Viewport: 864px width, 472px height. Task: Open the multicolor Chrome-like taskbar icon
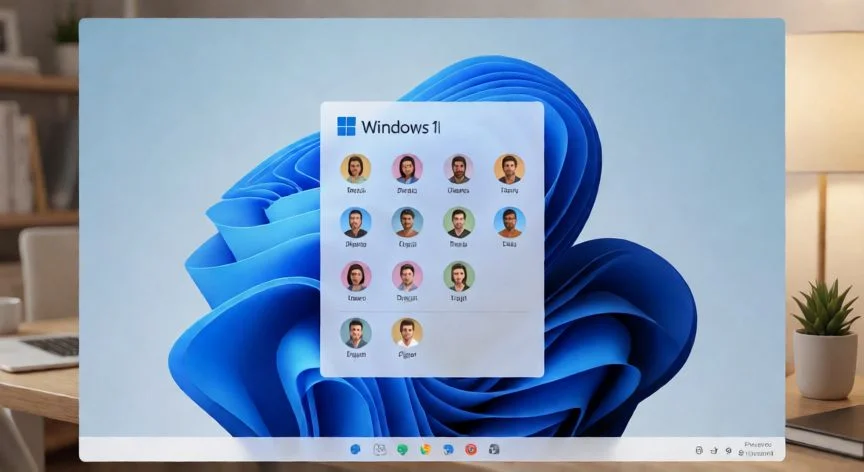click(x=425, y=449)
